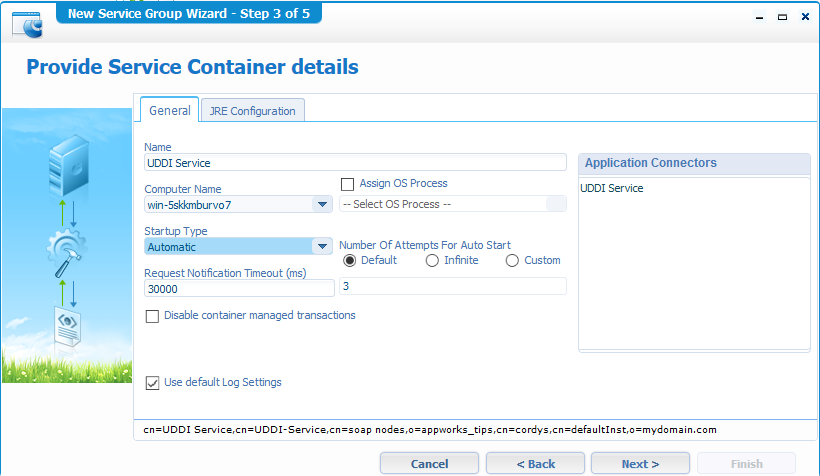820x476 pixels.
Task: Enable the Assign OS Process checkbox
Action: (x=348, y=184)
